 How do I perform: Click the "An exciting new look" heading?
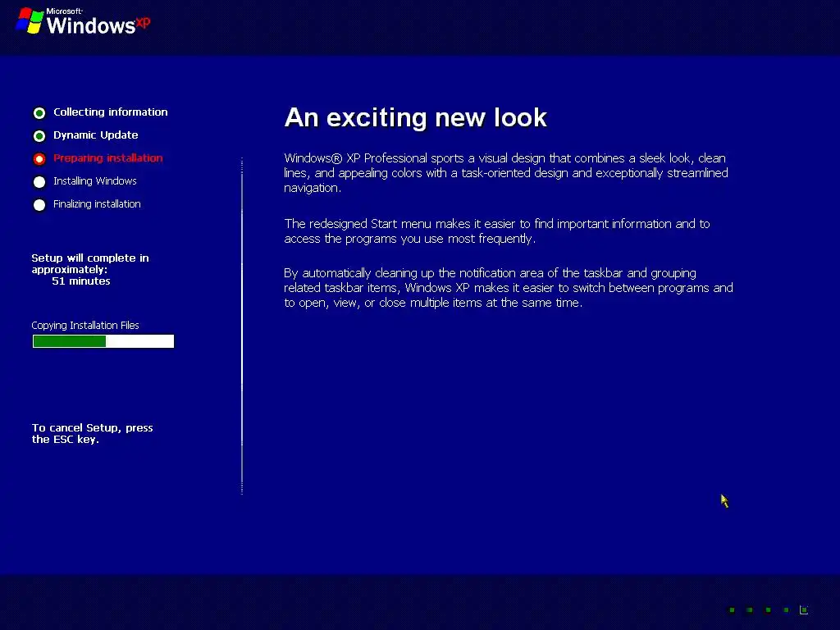click(x=415, y=117)
